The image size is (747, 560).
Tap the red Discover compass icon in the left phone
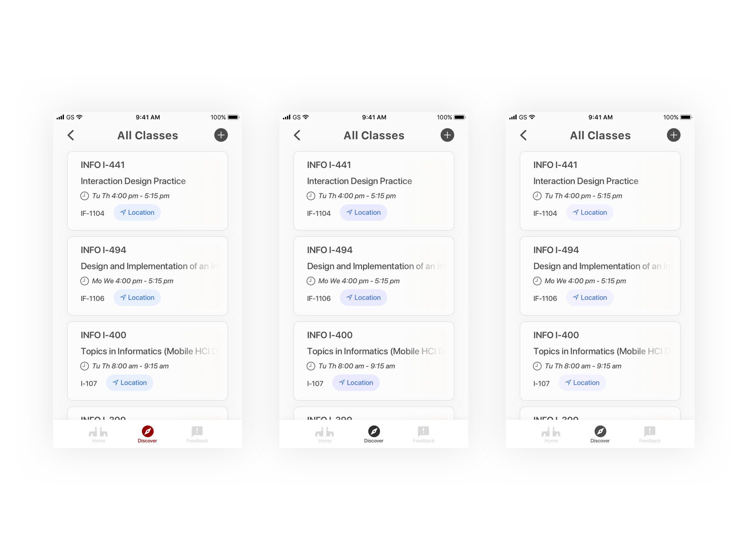coord(148,431)
